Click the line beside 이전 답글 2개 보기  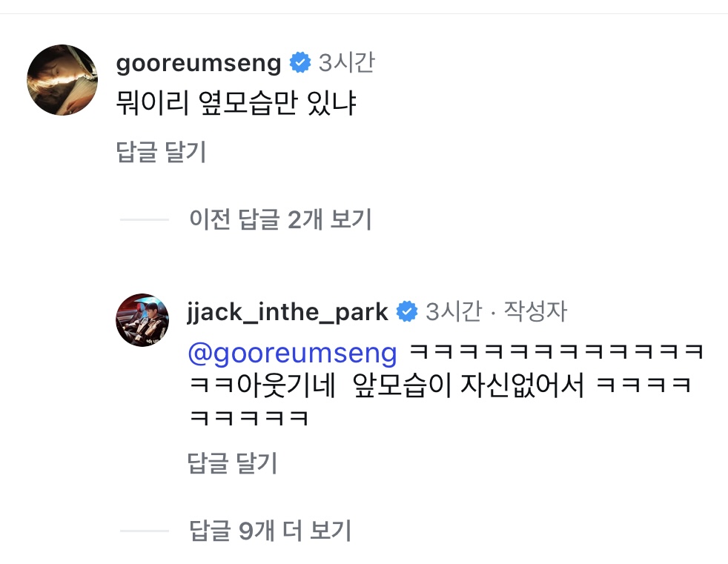coord(145,219)
